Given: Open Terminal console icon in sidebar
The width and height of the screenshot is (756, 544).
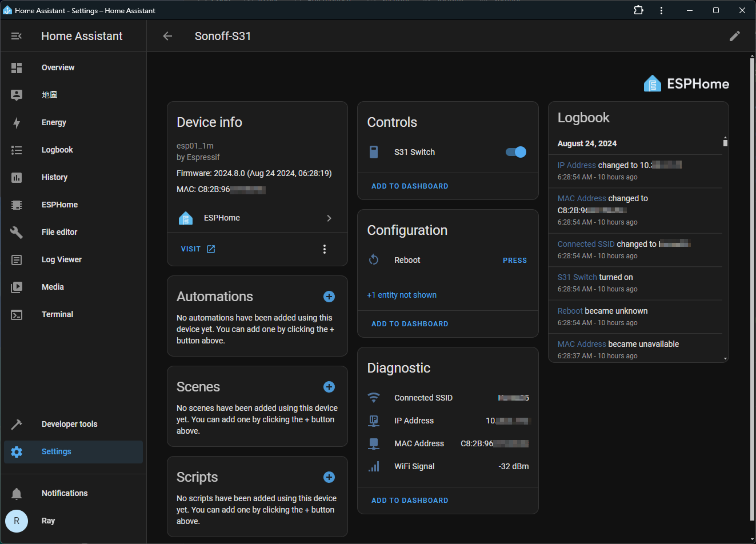Looking at the screenshot, I should 17,314.
